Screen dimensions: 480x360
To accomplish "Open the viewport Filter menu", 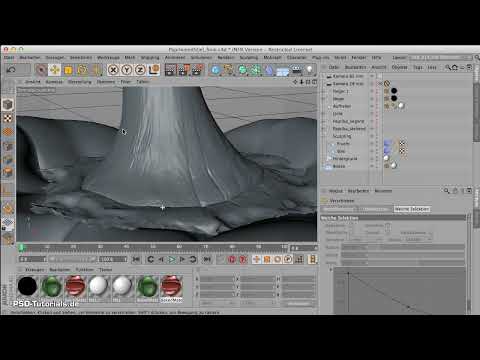I will (x=126, y=81).
